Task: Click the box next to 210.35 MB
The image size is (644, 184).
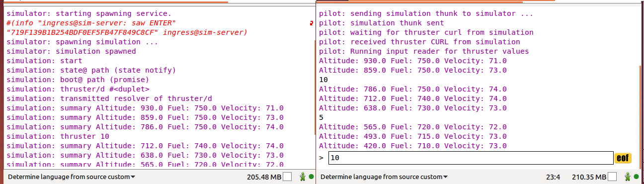Action: pyautogui.click(x=612, y=177)
